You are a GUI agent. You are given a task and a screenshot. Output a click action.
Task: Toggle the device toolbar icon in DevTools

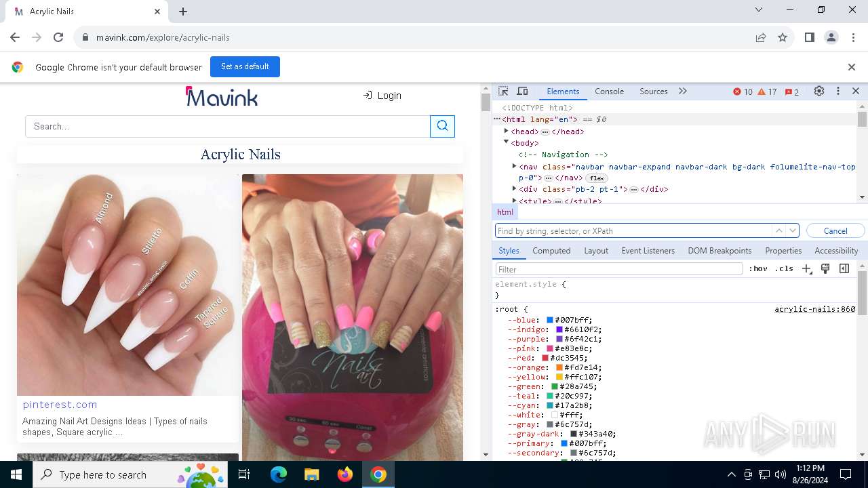point(522,91)
